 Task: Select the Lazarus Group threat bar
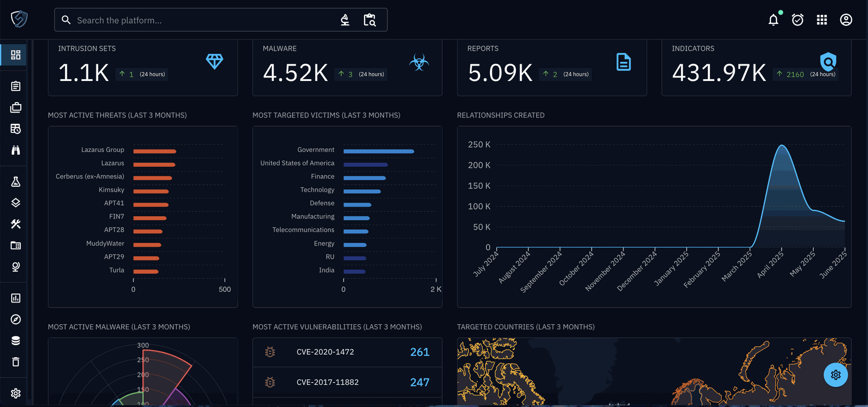click(x=155, y=151)
